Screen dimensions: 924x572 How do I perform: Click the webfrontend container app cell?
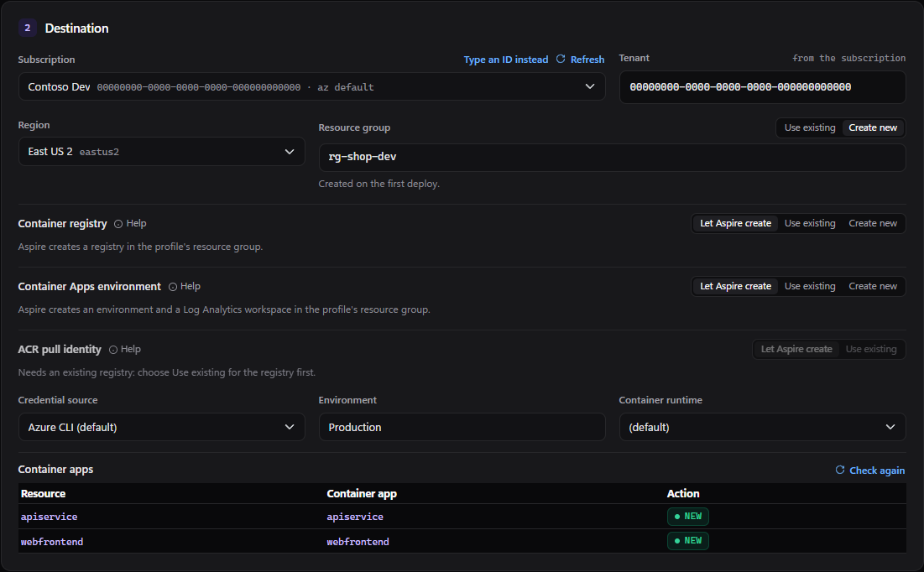358,542
